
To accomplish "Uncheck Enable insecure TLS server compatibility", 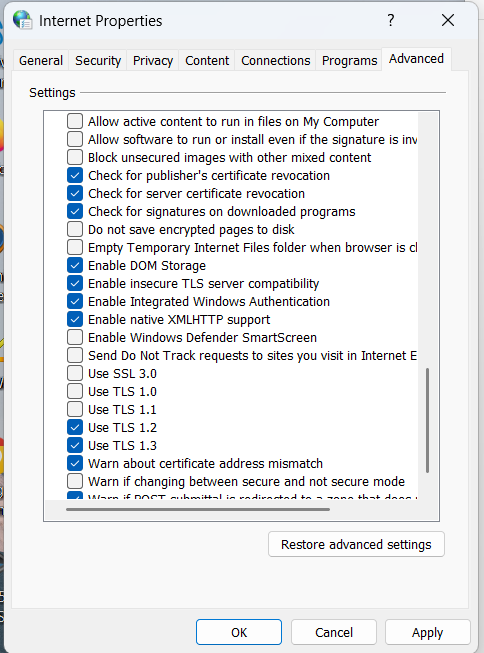I will click(x=75, y=283).
